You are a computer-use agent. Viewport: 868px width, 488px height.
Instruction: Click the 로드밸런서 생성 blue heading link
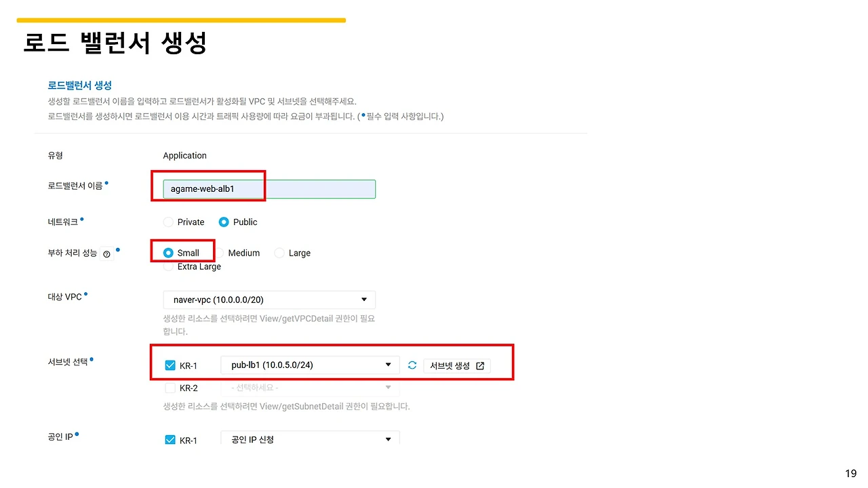(80, 85)
